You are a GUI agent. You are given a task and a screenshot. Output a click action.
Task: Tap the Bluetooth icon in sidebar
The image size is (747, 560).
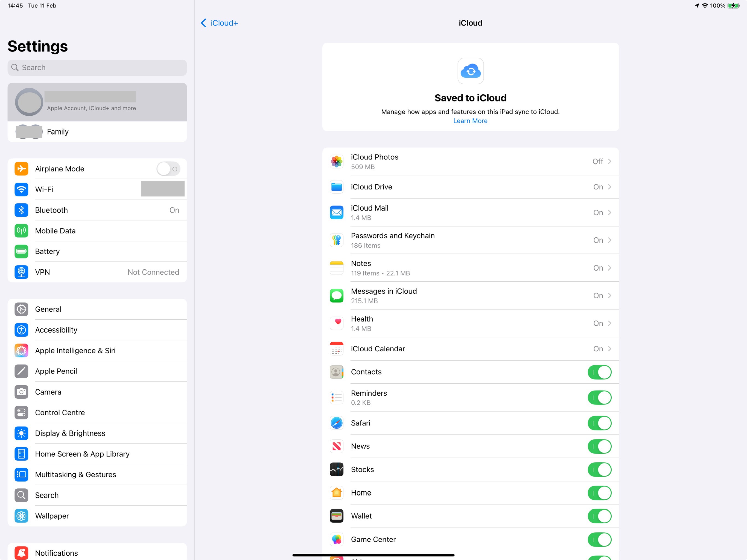[x=21, y=210]
